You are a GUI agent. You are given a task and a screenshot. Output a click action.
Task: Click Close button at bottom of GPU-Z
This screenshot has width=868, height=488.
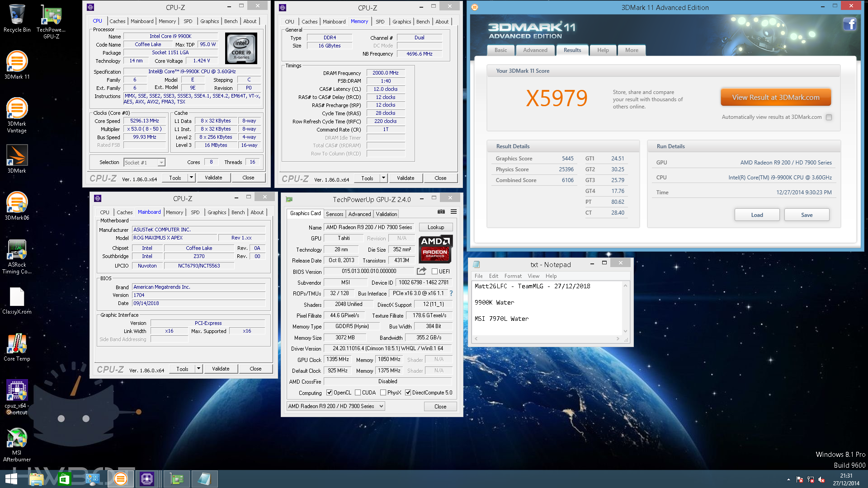(x=440, y=407)
